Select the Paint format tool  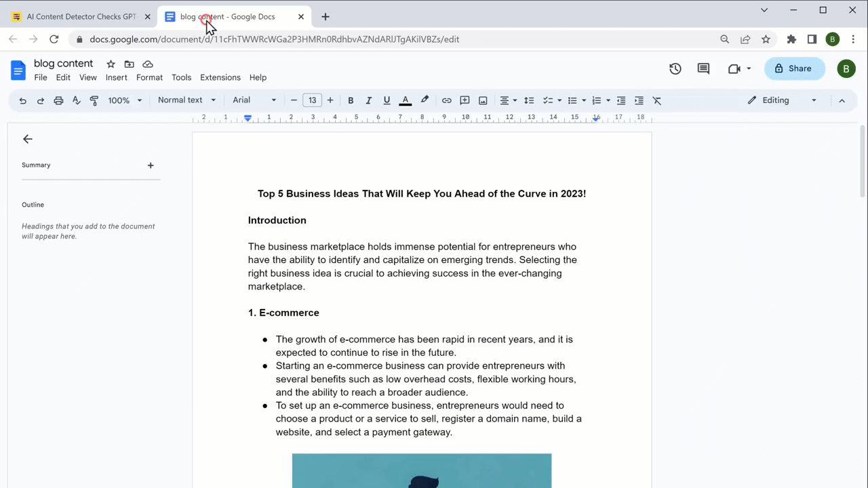coord(94,100)
